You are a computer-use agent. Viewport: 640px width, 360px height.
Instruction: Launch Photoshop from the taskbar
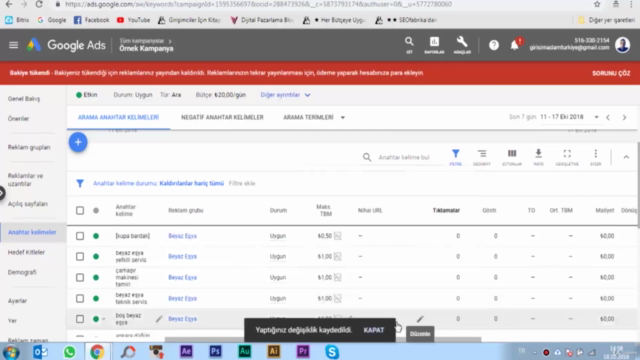(x=215, y=351)
